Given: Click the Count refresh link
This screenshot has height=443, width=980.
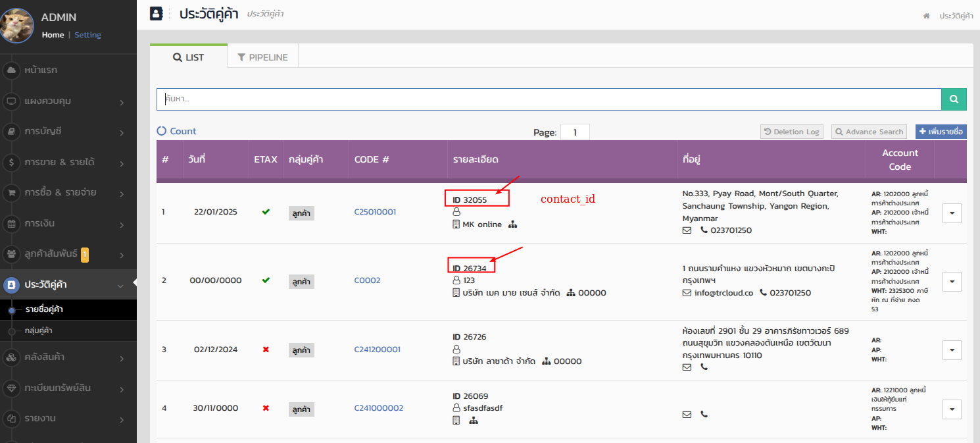Looking at the screenshot, I should [x=176, y=131].
